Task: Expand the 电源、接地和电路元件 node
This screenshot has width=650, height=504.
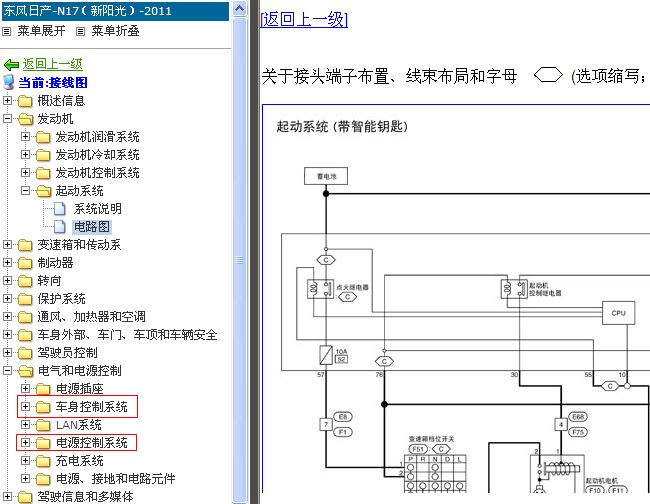Action: click(x=25, y=479)
